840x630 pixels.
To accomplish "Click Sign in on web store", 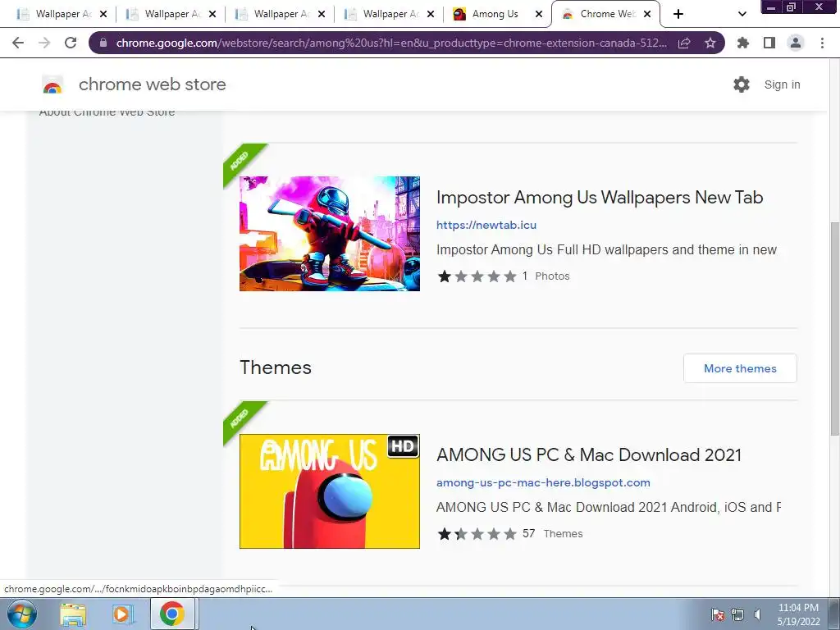I will [782, 84].
